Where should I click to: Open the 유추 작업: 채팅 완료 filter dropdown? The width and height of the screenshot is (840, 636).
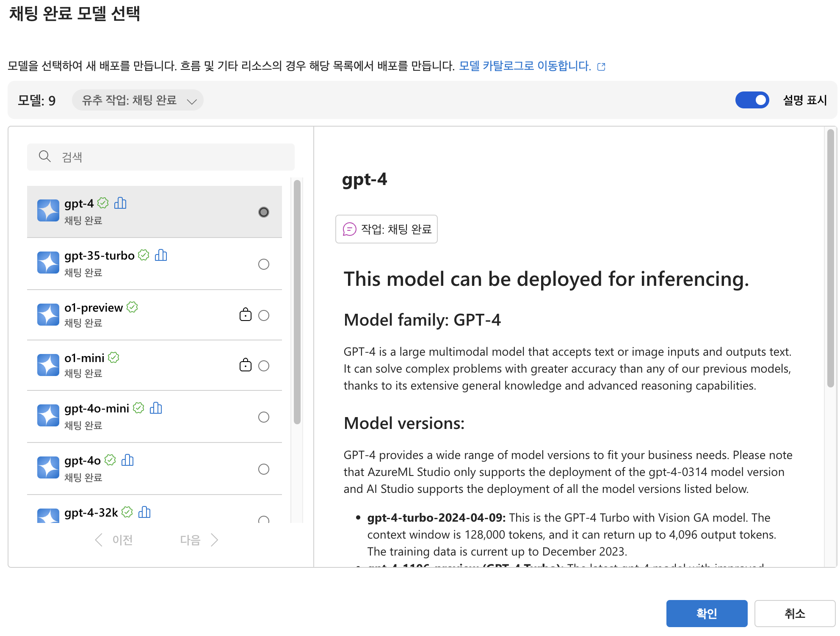pos(138,100)
